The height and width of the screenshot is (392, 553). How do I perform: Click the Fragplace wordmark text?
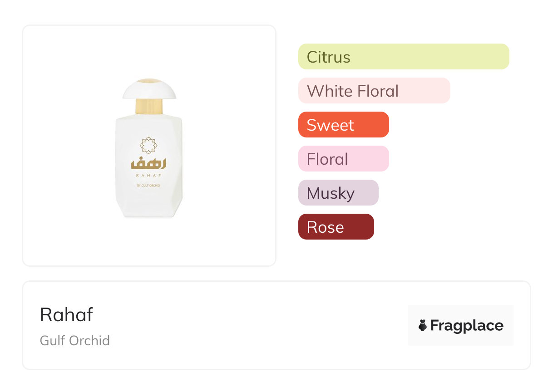pos(467,325)
